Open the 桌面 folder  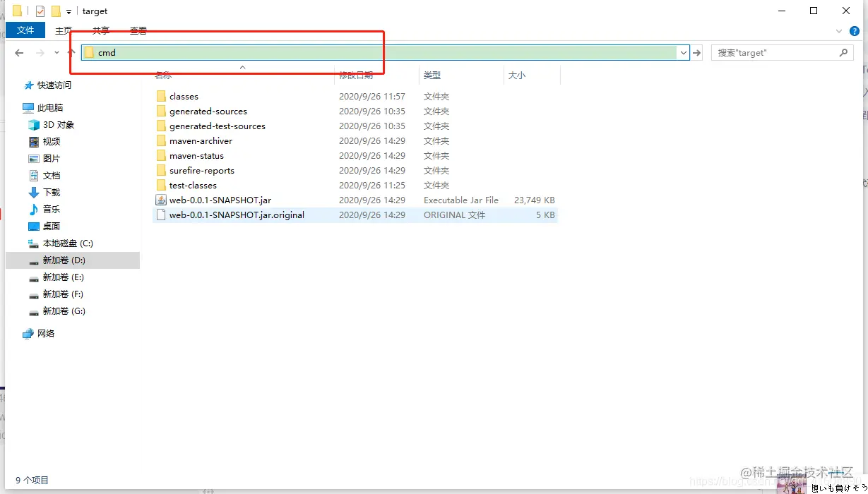pyautogui.click(x=52, y=226)
